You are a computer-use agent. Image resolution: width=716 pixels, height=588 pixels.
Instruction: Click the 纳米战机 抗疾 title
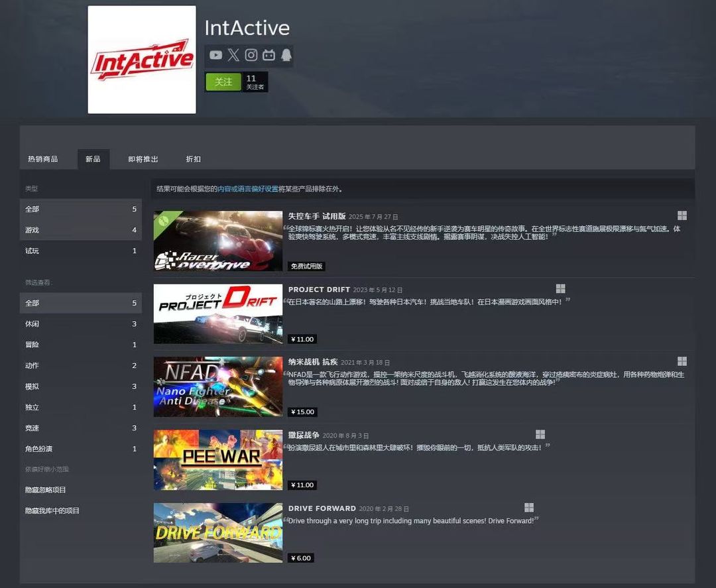313,362
